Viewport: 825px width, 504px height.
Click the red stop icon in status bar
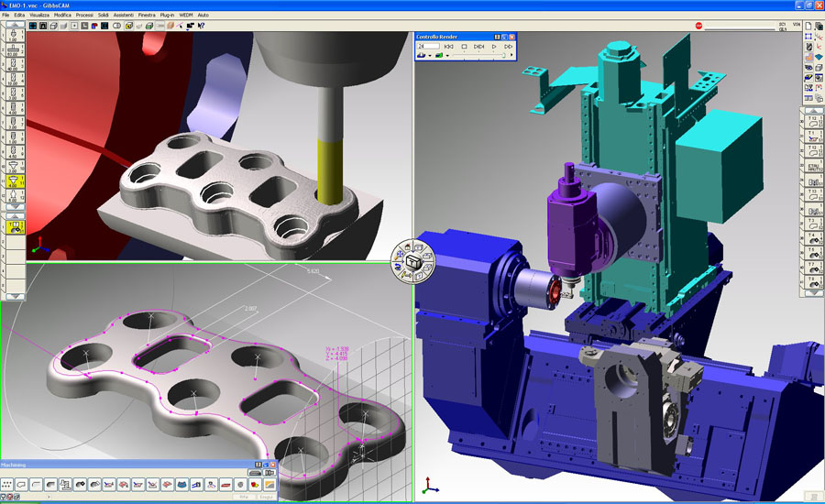698,27
